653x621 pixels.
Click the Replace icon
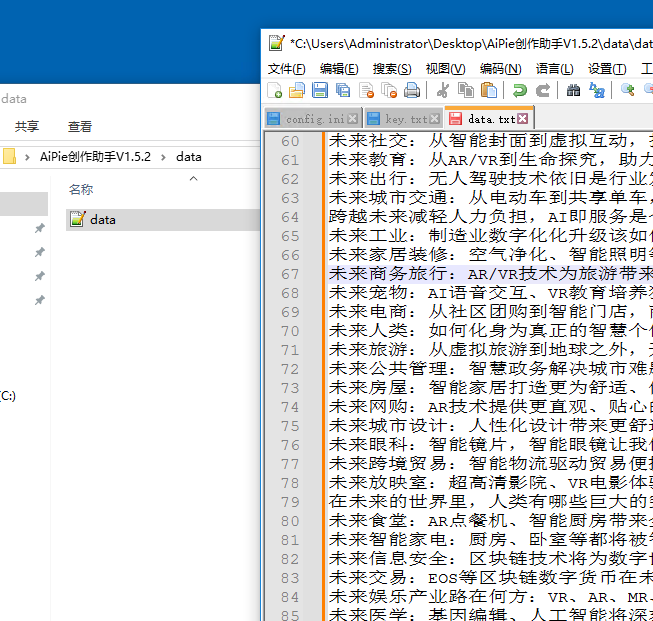pyautogui.click(x=597, y=90)
